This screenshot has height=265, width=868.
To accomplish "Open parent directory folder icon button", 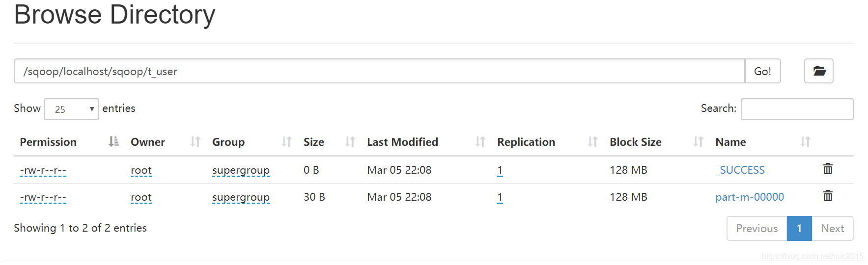I will 818,71.
